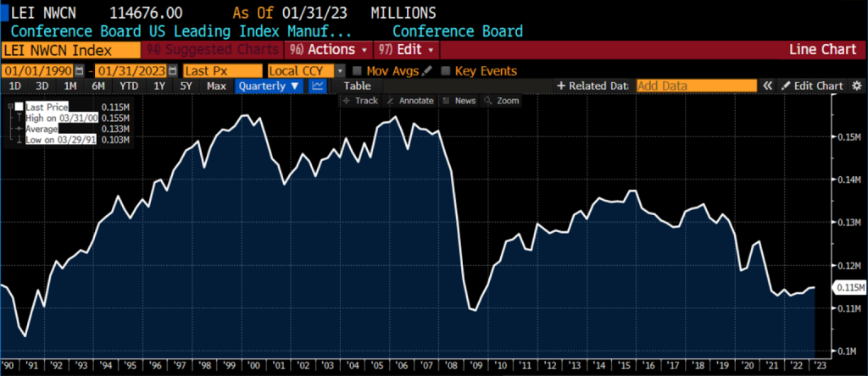Select the Zoom magnifier tool
Viewport: 868px width, 376px height.
point(501,101)
